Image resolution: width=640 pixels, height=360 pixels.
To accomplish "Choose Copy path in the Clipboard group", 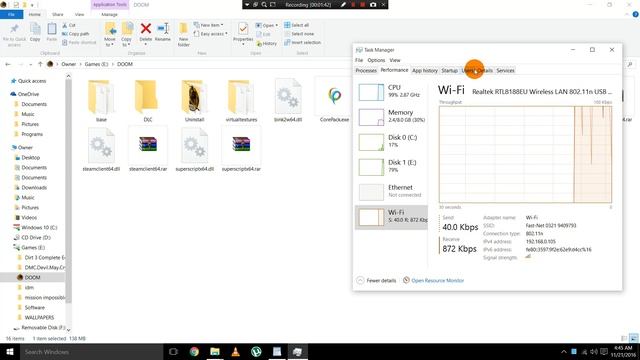I will tap(76, 34).
